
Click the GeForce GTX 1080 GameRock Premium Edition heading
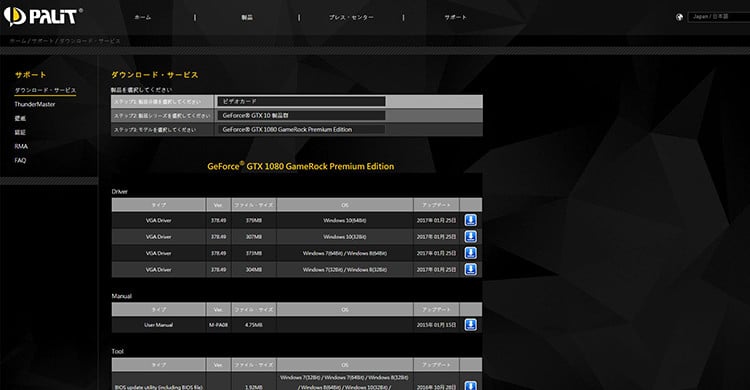[x=300, y=166]
